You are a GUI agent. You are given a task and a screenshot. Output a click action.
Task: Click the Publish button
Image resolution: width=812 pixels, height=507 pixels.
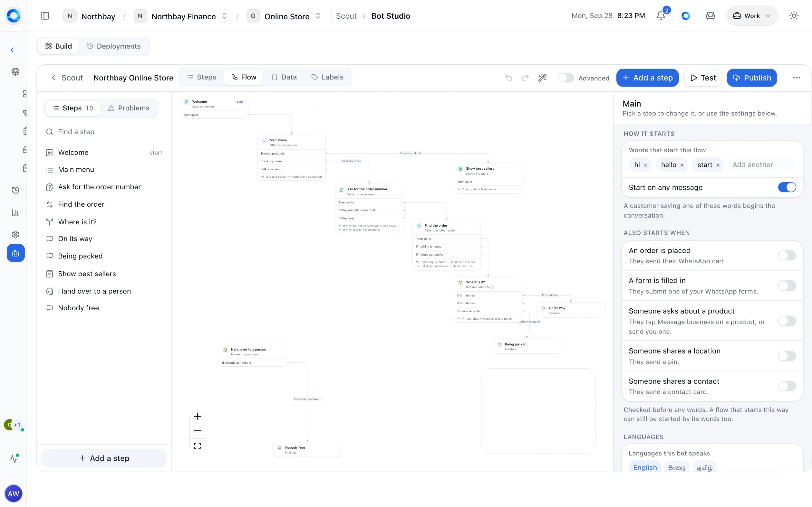tap(752, 78)
